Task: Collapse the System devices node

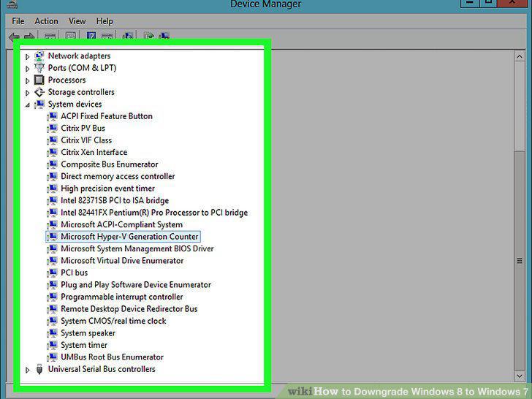Action: coord(28,104)
